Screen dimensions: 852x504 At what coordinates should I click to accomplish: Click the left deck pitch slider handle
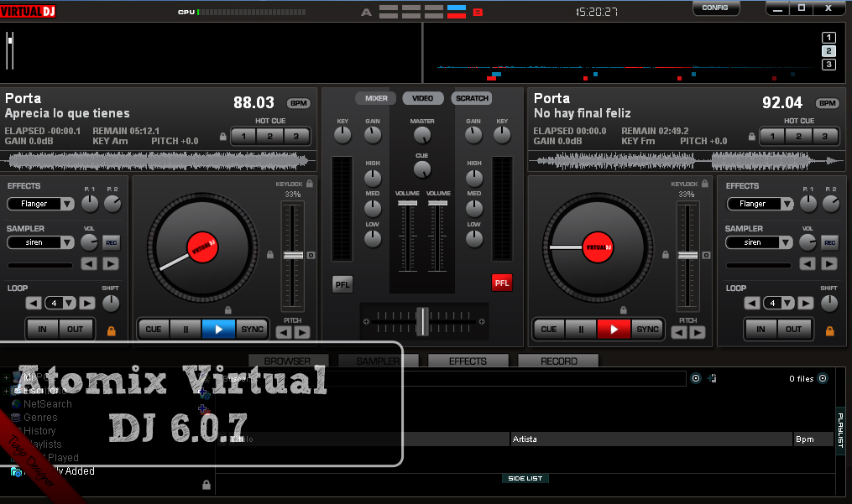pyautogui.click(x=293, y=255)
